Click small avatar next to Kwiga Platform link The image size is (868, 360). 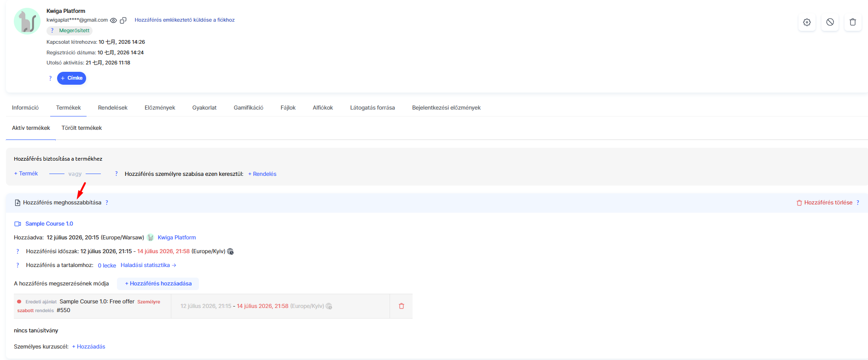(151, 238)
